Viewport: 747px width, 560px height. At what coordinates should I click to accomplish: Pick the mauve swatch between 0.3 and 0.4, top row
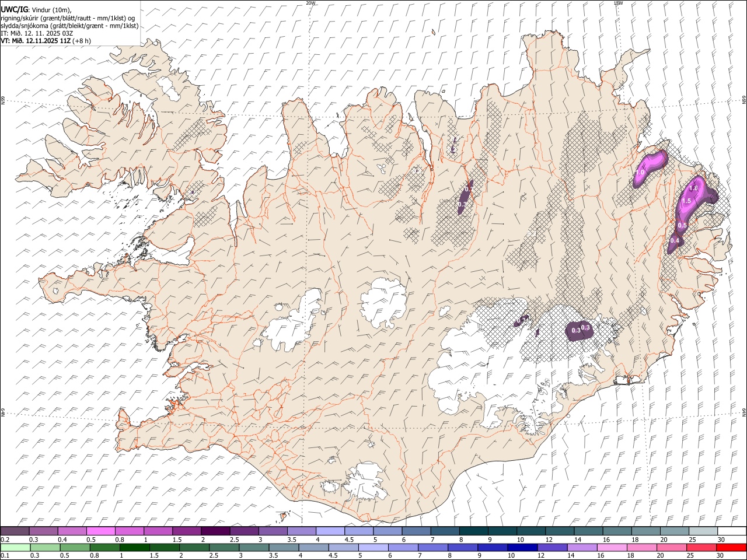point(44,531)
